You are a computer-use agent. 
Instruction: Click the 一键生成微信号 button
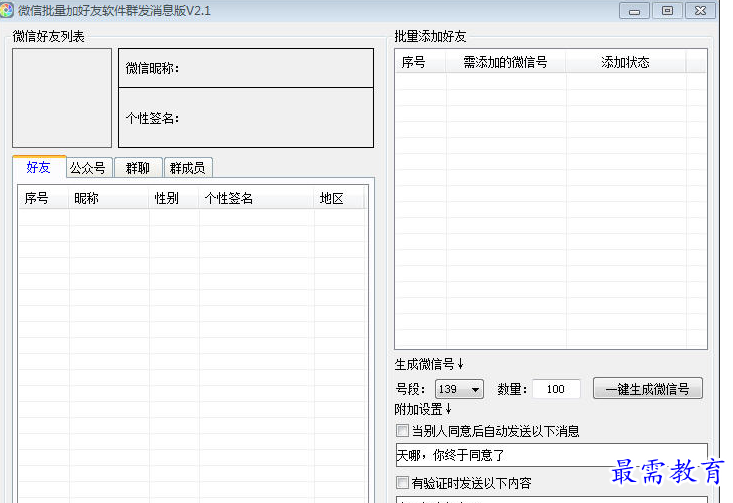click(647, 388)
